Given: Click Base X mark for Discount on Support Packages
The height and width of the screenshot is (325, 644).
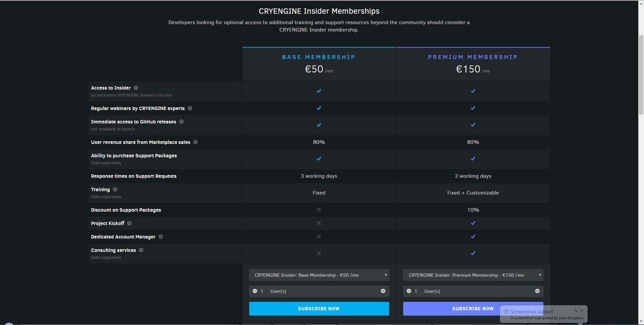Looking at the screenshot, I should tap(319, 210).
